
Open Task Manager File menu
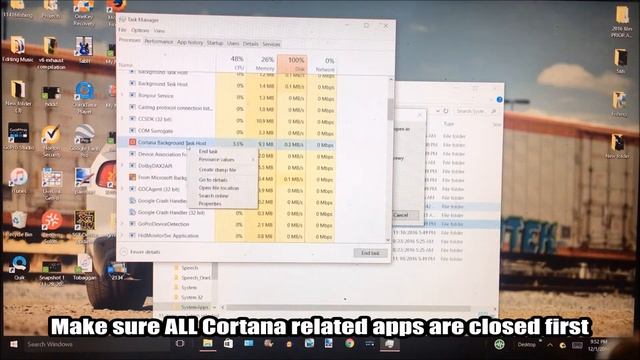[122, 30]
